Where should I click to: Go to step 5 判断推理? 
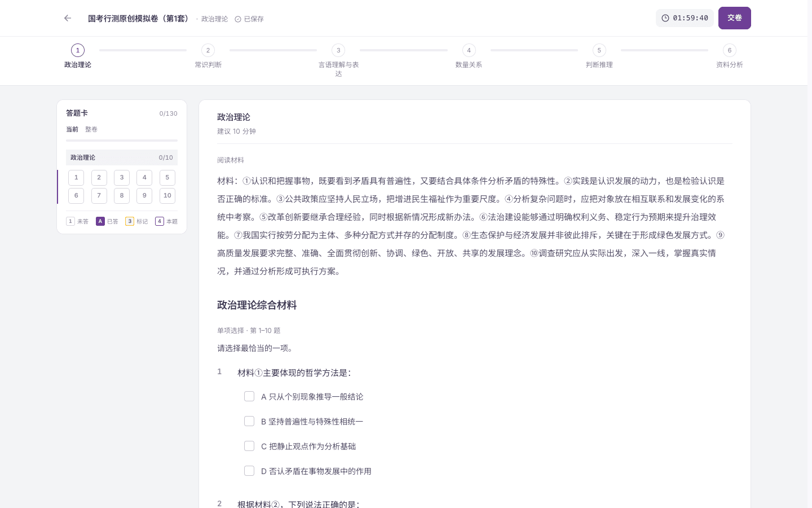click(x=599, y=56)
